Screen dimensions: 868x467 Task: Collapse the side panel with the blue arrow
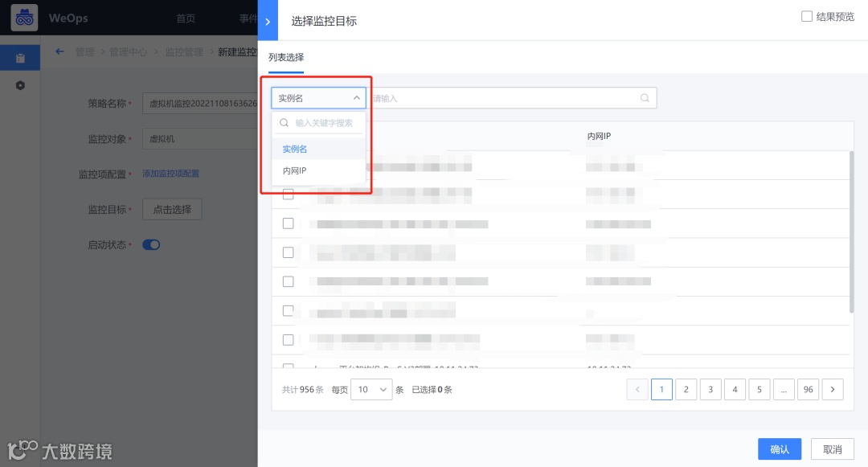coord(268,21)
